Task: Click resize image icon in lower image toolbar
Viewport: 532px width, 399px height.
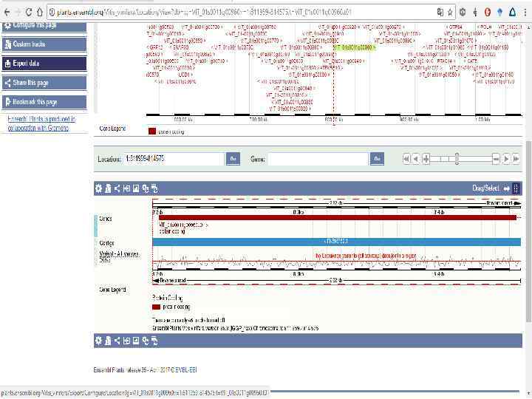Action: 126,341
